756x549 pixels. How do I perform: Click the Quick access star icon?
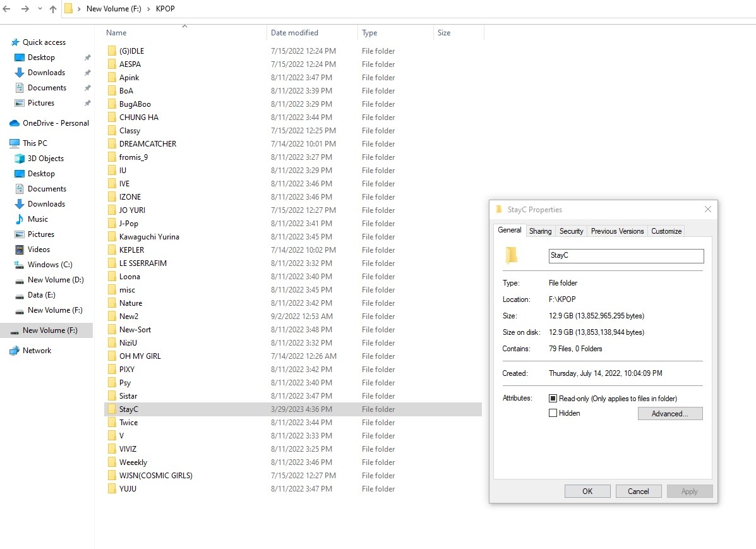click(x=15, y=42)
